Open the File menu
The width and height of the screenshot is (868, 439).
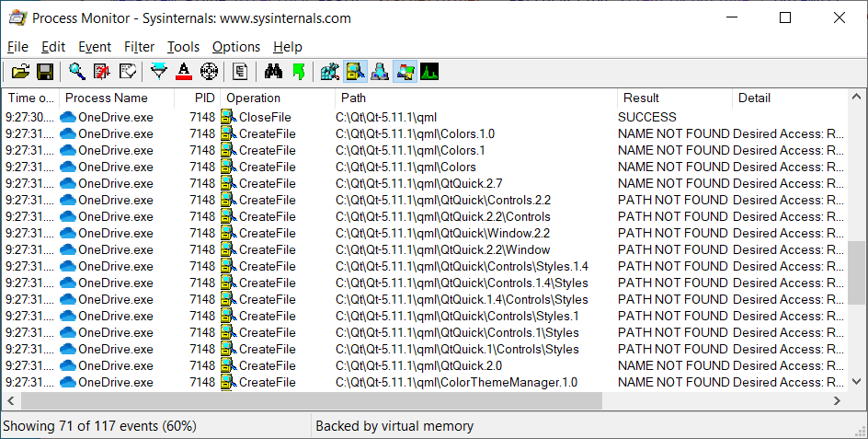pyautogui.click(x=17, y=47)
